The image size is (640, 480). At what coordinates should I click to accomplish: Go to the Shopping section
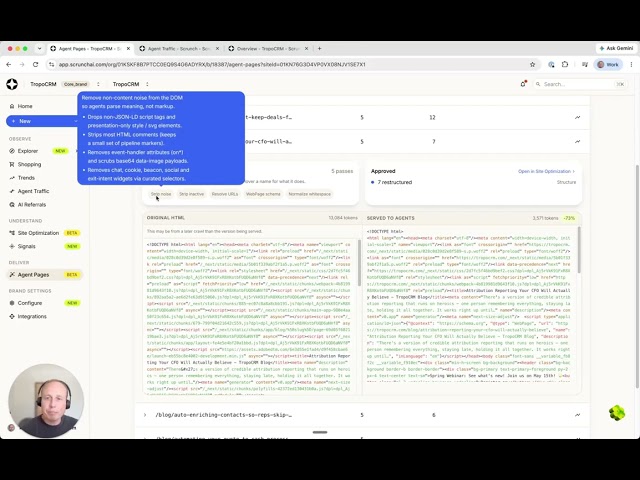29,164
